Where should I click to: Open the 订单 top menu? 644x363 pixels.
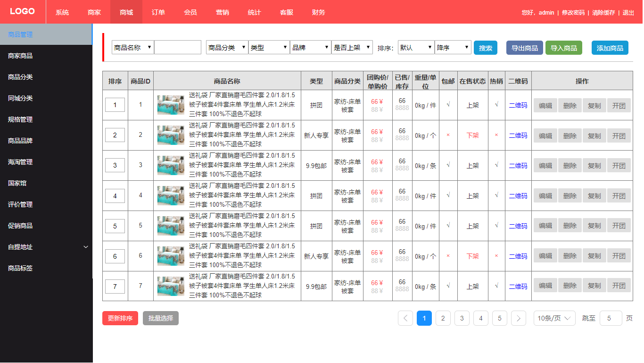pos(158,12)
